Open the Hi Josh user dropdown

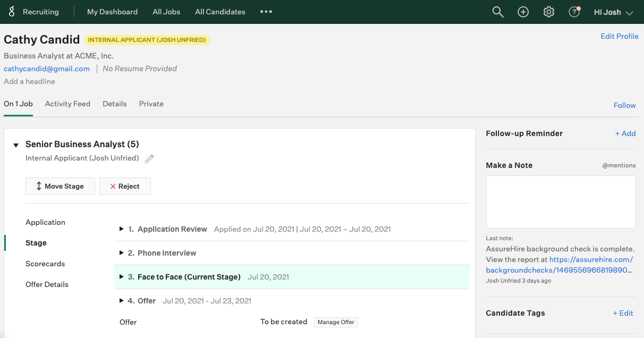coord(613,12)
